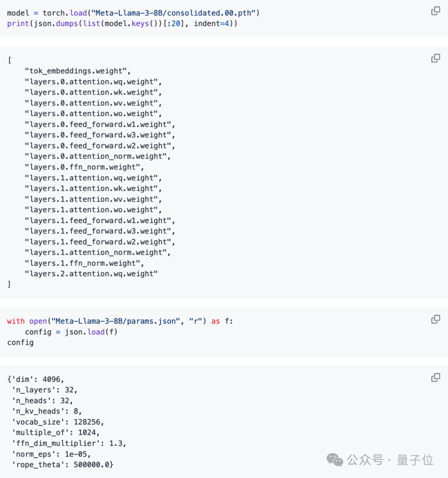Click "layers.1.attention_norm.weight" entry
This screenshot has width=448, height=478.
[97, 252]
